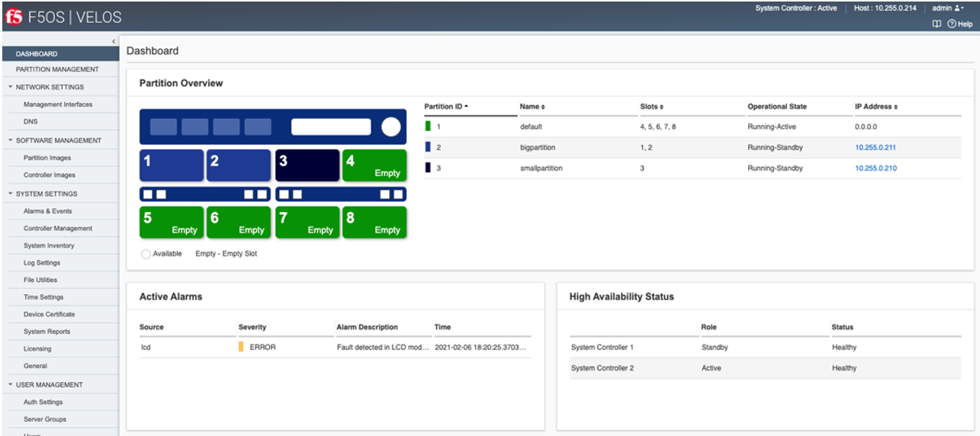Click the round chassis LCD button
The width and height of the screenshot is (980, 436).
click(390, 127)
